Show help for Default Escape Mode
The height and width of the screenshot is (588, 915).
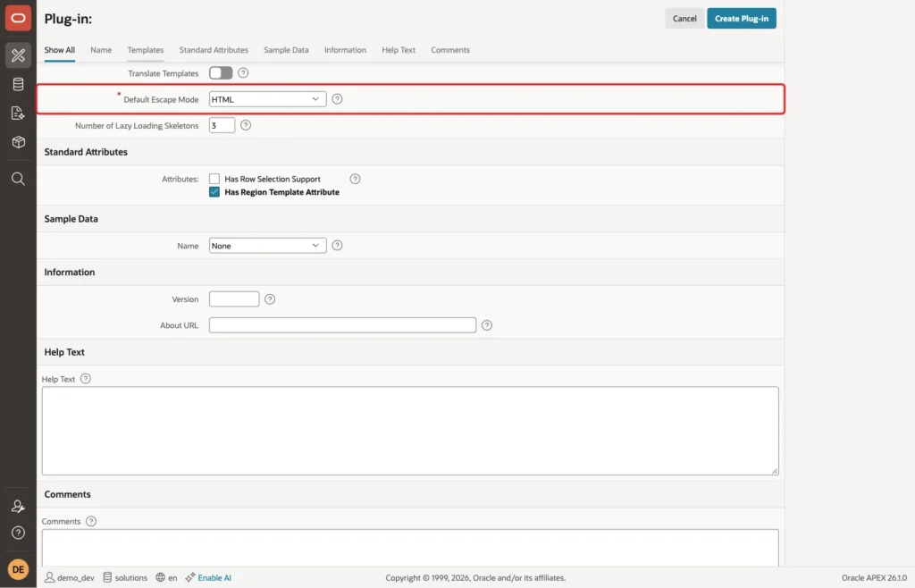(x=337, y=99)
